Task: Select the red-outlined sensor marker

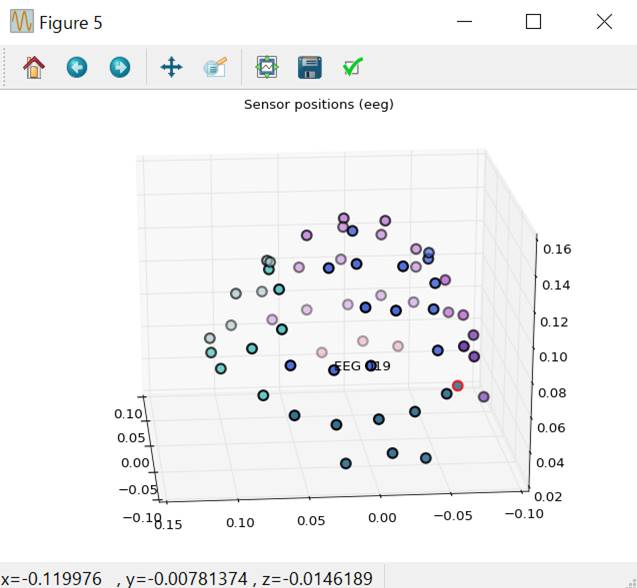Action: [457, 386]
